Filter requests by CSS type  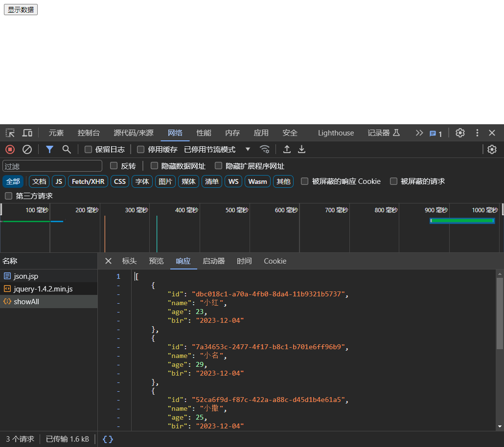120,181
